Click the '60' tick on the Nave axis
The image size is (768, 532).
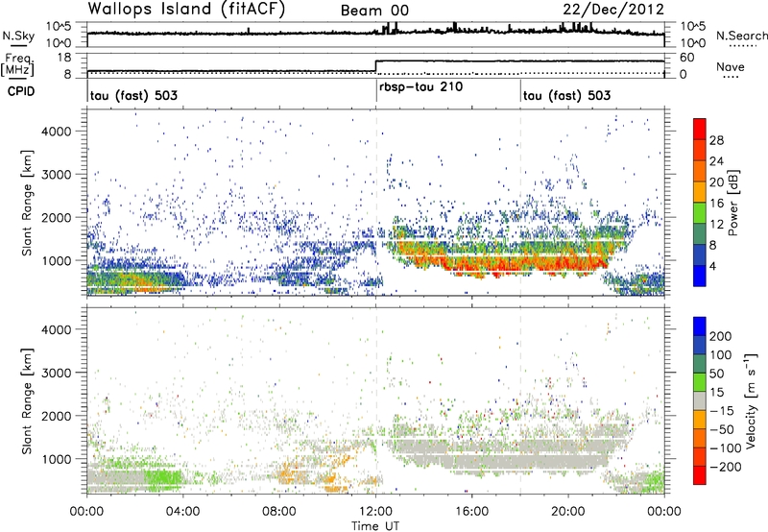[x=686, y=58]
